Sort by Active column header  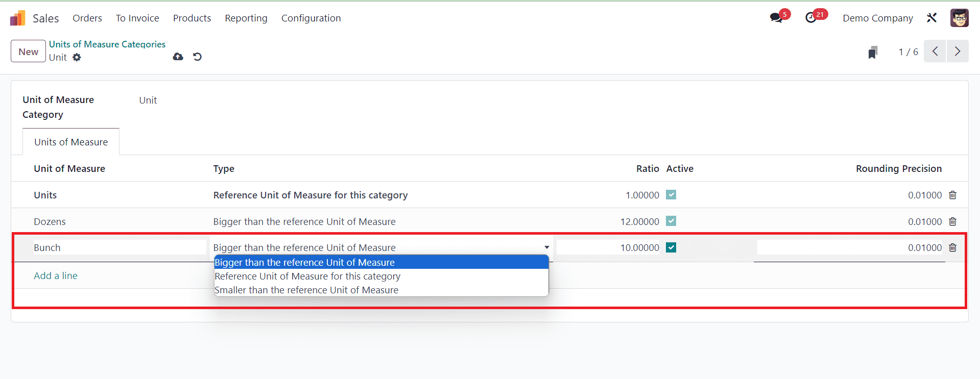pos(680,168)
